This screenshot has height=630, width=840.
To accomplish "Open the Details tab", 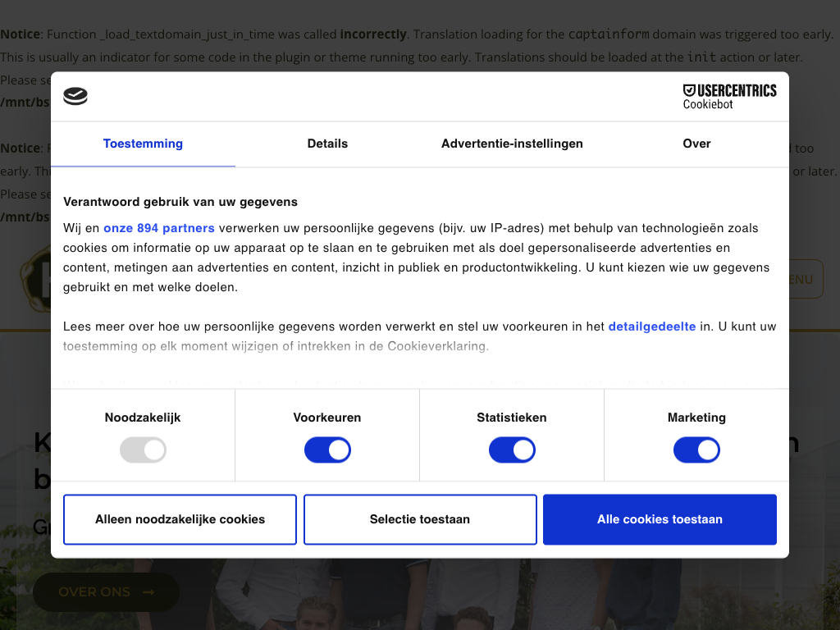I will pos(327,144).
